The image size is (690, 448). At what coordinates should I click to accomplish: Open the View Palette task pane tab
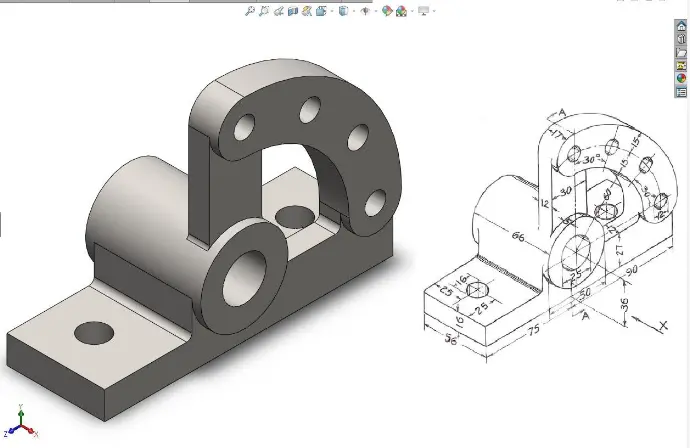681,66
